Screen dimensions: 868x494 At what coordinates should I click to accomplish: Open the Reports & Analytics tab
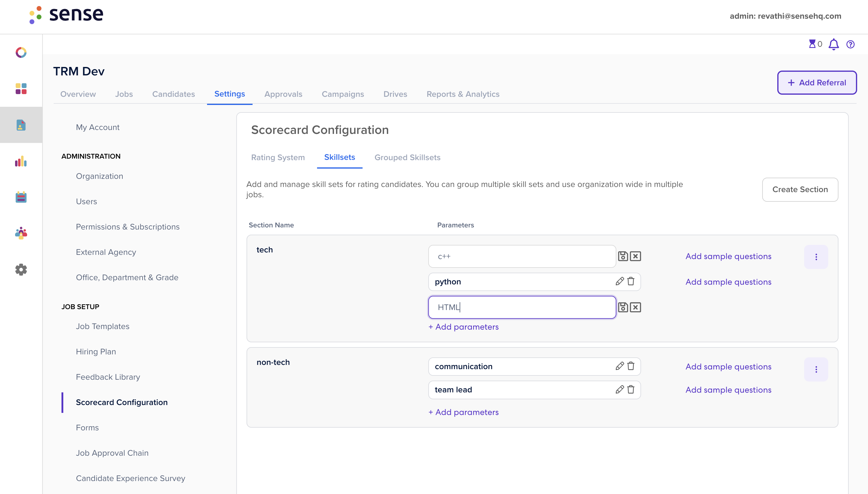tap(463, 94)
